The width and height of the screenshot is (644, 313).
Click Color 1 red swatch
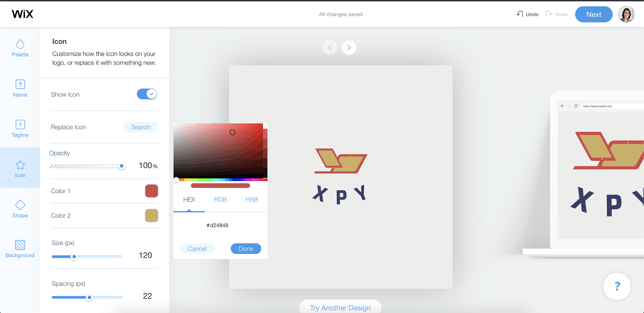coord(151,191)
